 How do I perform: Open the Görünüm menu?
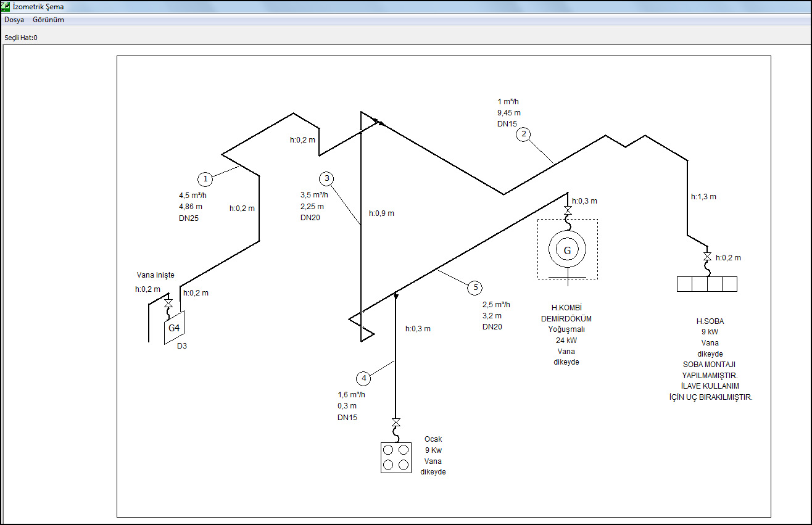tap(48, 20)
